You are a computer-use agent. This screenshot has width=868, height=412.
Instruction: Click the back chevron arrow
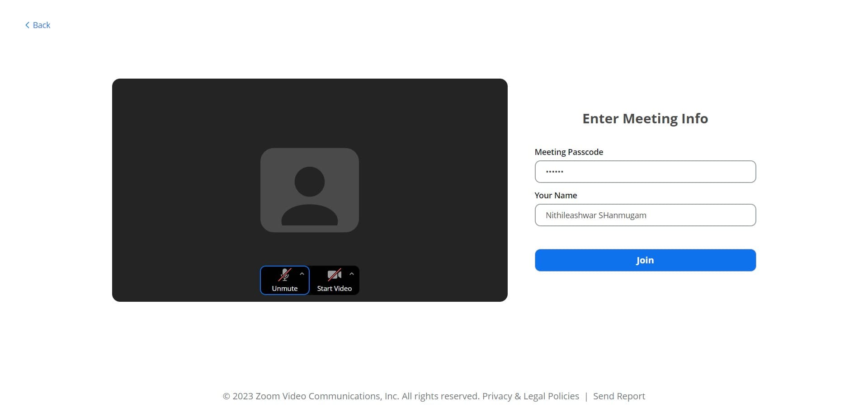[x=27, y=25]
